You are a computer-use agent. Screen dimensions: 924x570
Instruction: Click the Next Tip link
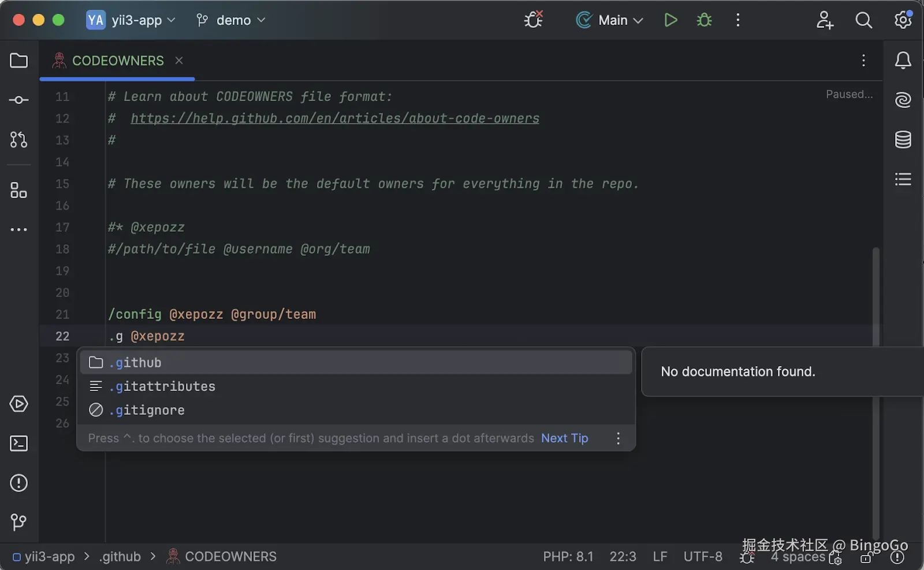click(564, 438)
